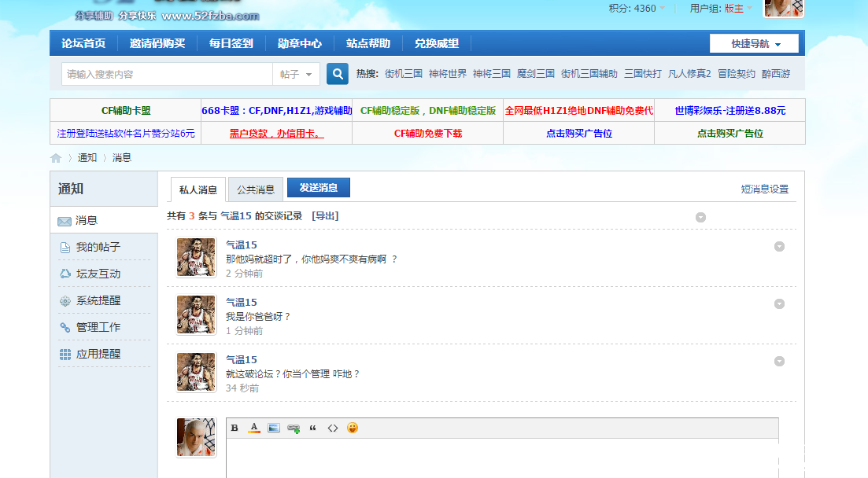Expand the 用户组 版主 dropdown

721,9
